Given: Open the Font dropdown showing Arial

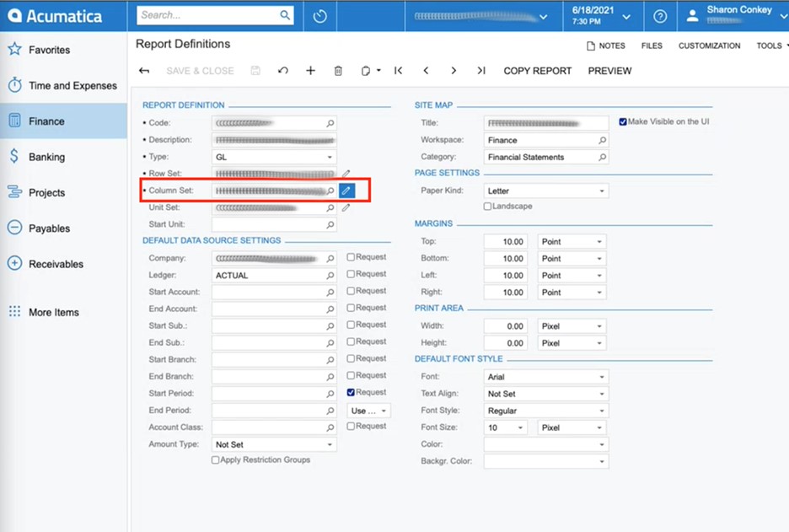Looking at the screenshot, I should pyautogui.click(x=545, y=377).
